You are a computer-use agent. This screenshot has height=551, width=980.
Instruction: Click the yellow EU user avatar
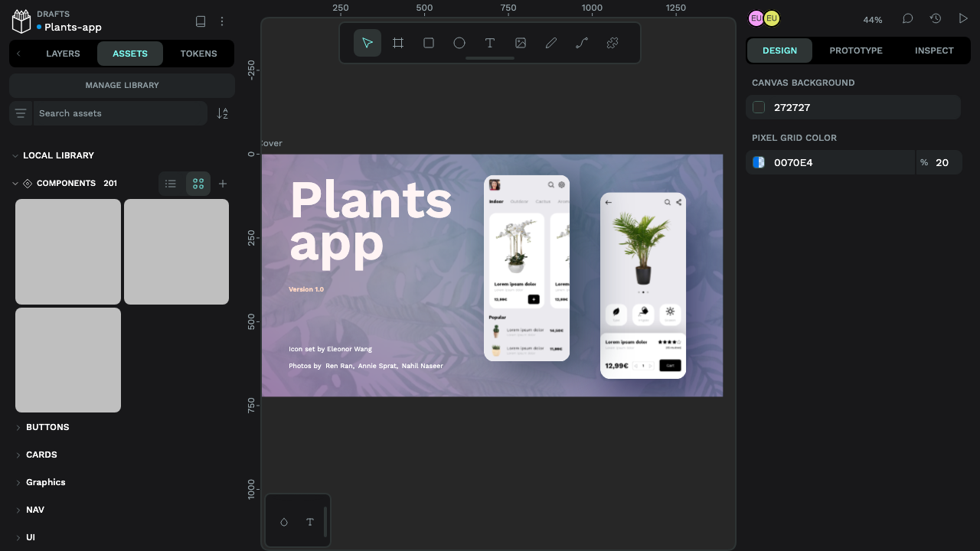pos(772,18)
